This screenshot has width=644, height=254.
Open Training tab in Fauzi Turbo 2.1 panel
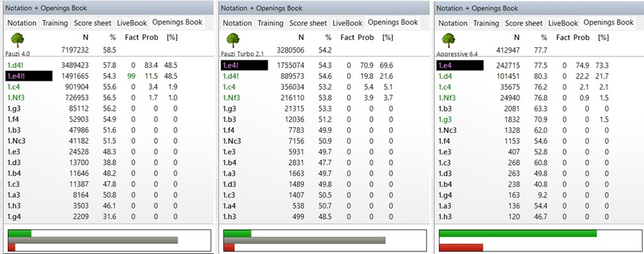tap(270, 23)
